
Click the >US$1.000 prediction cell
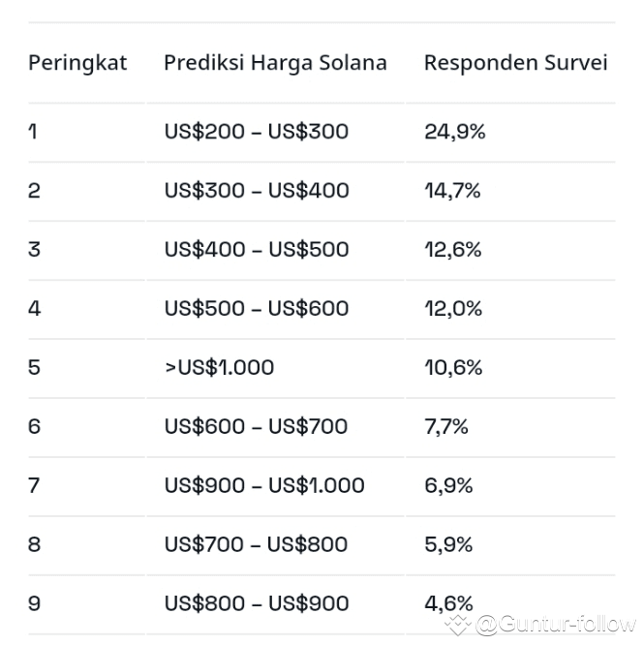point(219,368)
